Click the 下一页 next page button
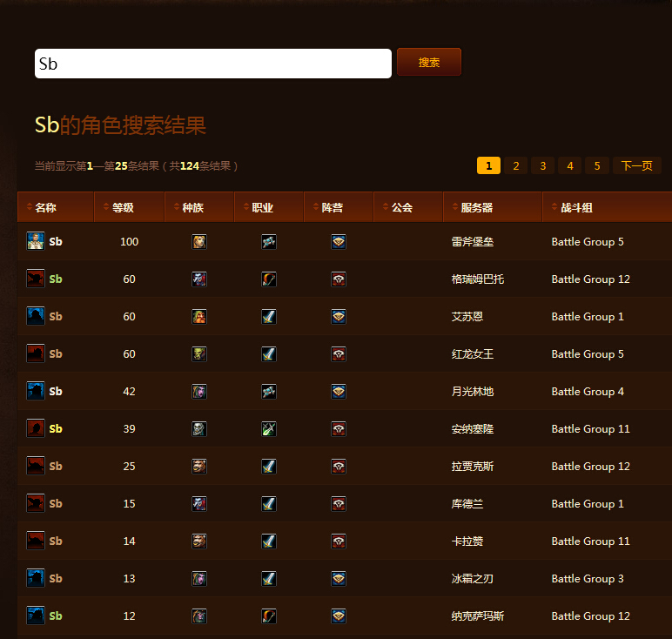The width and height of the screenshot is (672, 639). coord(636,166)
